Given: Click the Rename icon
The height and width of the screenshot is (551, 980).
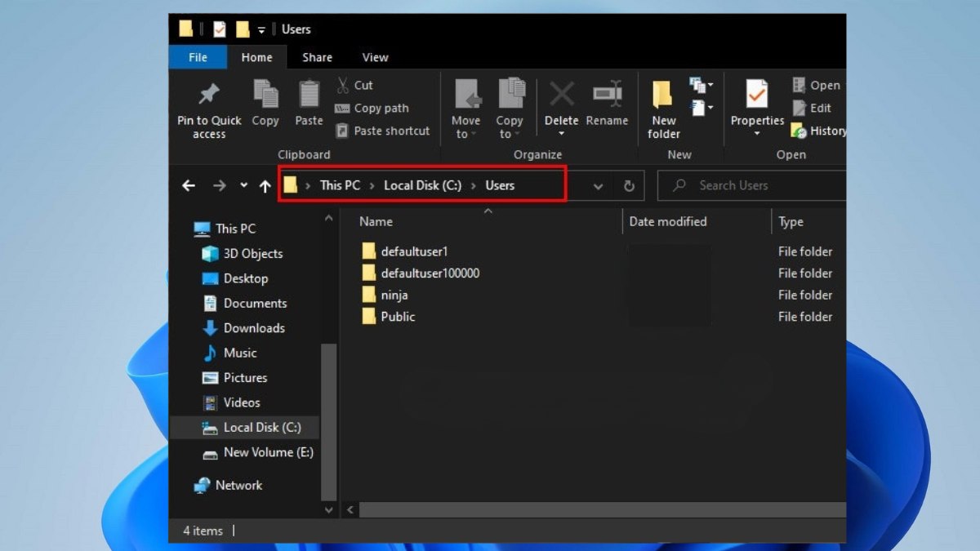Looking at the screenshot, I should tap(607, 96).
